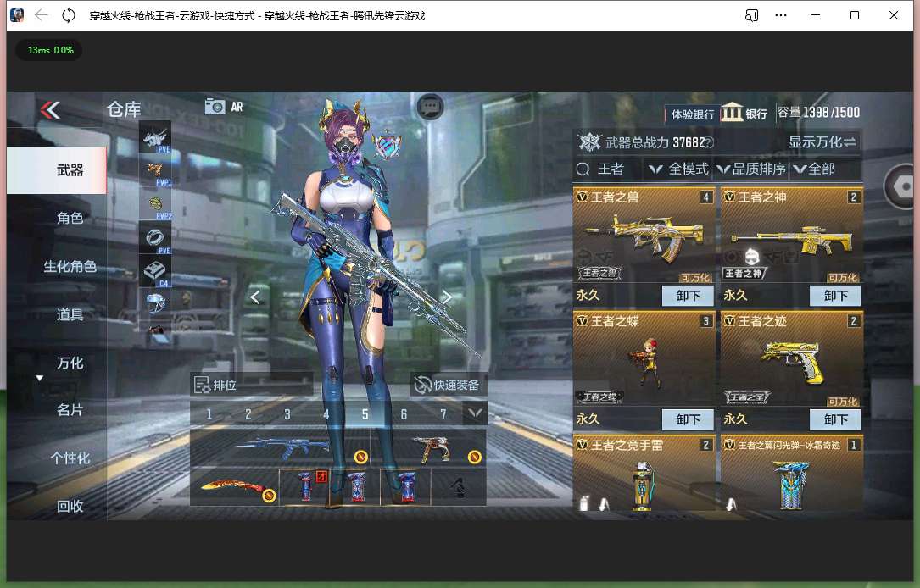Screen dimensions: 920x588
Task: Select the helmet gear icon
Action: pos(155,303)
